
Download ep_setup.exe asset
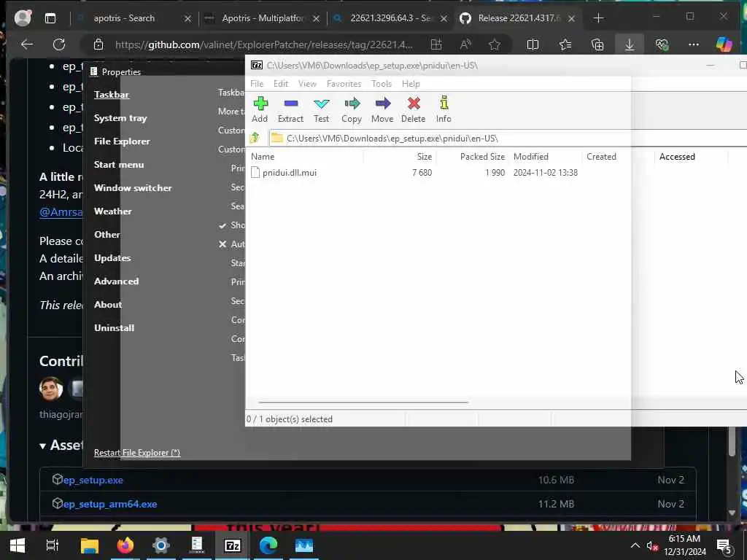pyautogui.click(x=93, y=480)
